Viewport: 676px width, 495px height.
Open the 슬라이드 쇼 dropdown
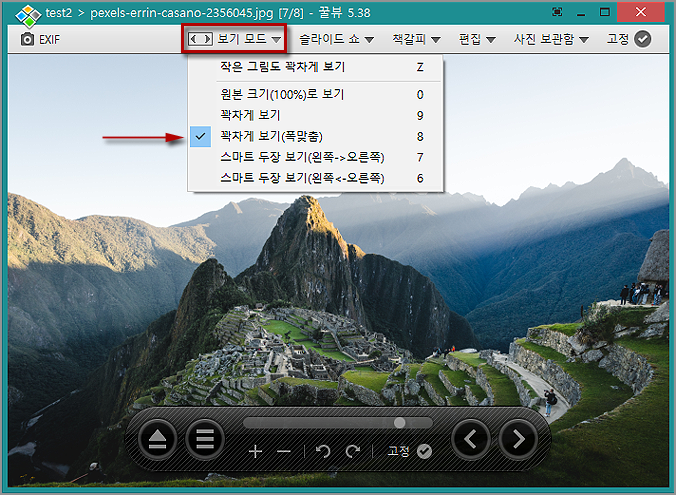pos(336,39)
